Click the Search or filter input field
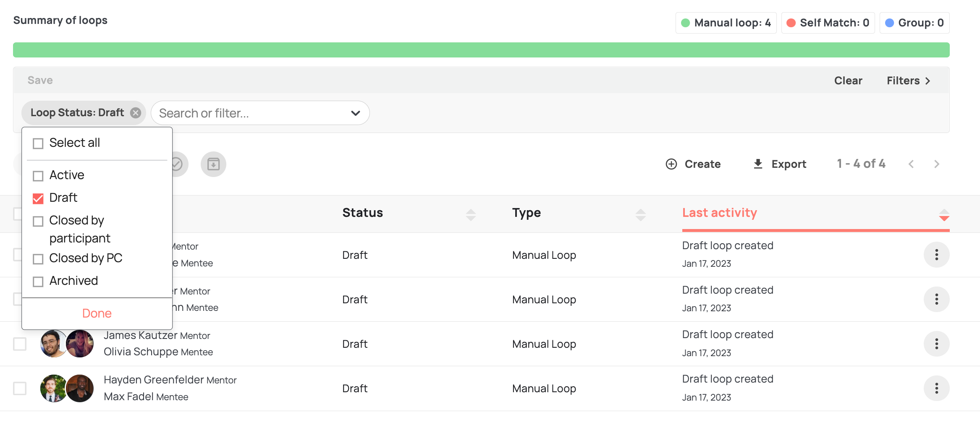Image resolution: width=980 pixels, height=422 pixels. coord(260,113)
